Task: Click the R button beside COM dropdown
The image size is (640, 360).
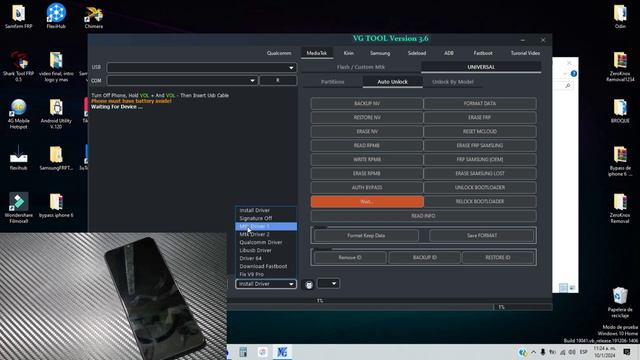Action: tap(278, 80)
